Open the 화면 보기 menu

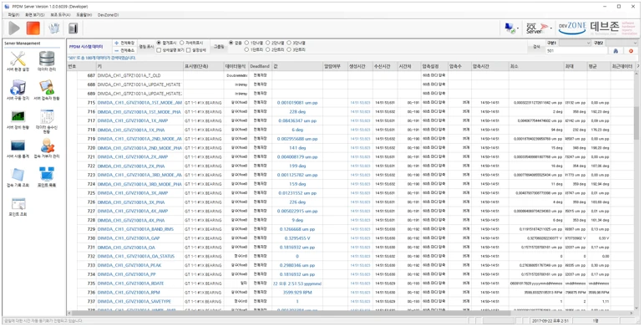(x=35, y=15)
